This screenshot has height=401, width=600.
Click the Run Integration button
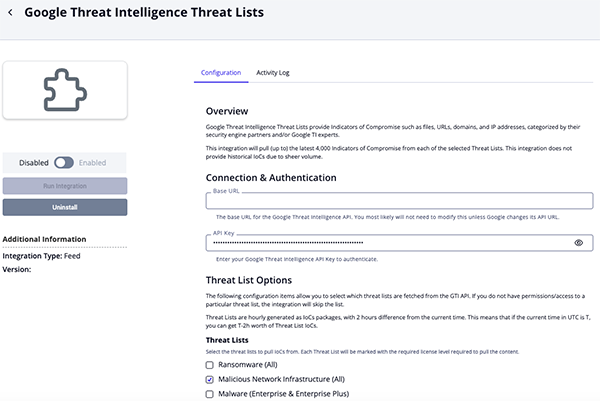[65, 186]
